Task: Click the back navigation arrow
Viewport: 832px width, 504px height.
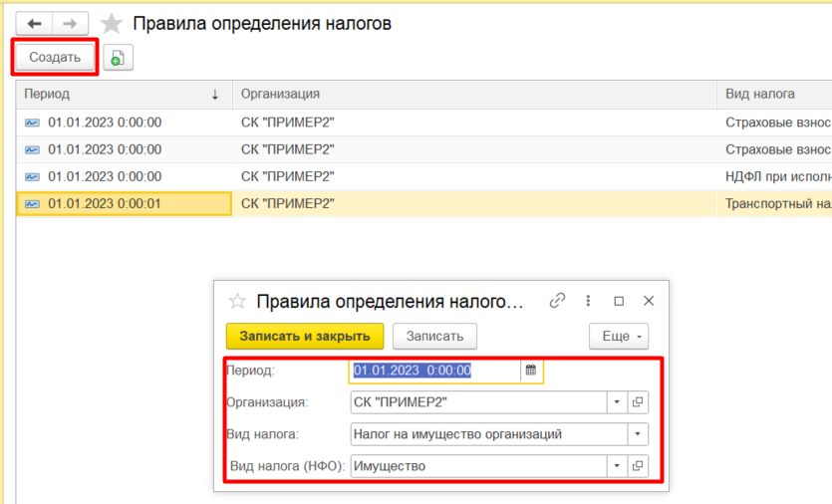Action: coord(35,24)
